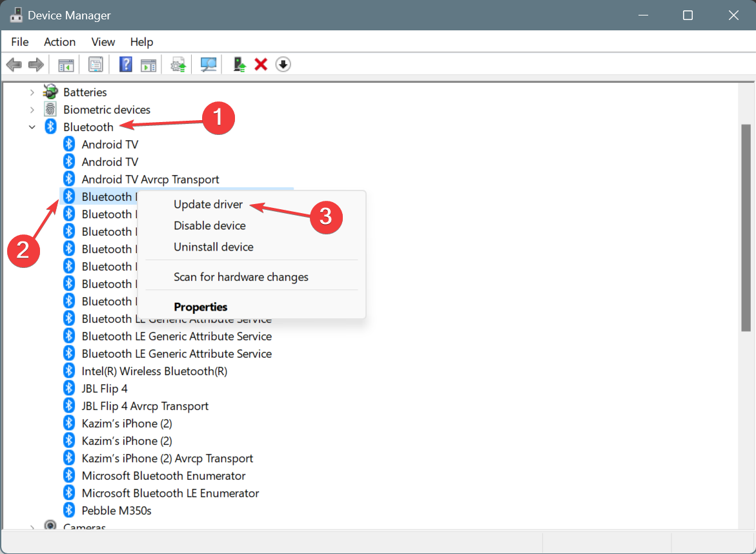
Task: Click the Bluetooth icon beside Pebble M350s
Action: (x=69, y=510)
